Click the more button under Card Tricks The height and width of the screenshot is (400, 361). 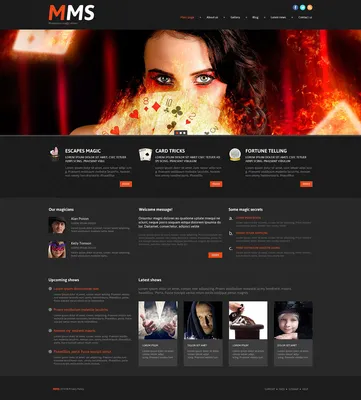(x=216, y=184)
